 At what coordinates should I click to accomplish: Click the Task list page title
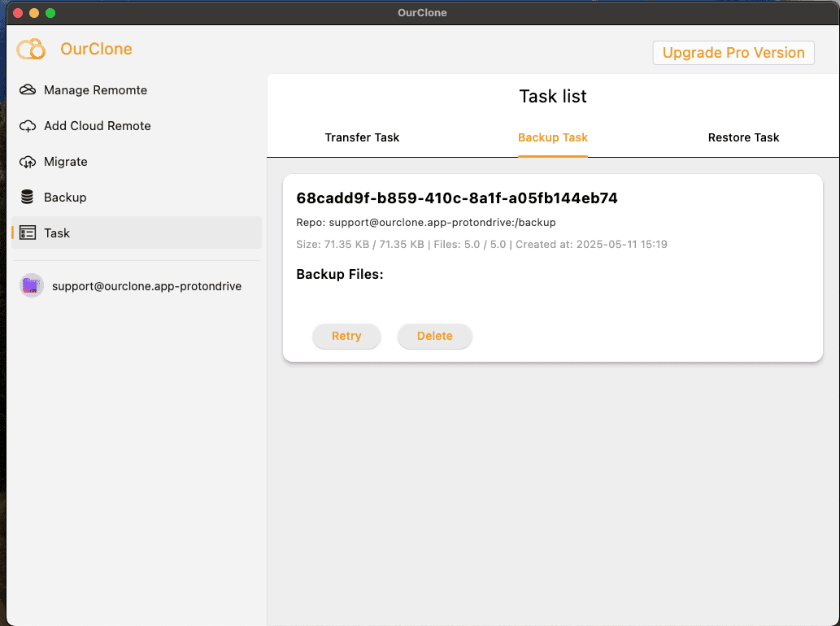(553, 97)
